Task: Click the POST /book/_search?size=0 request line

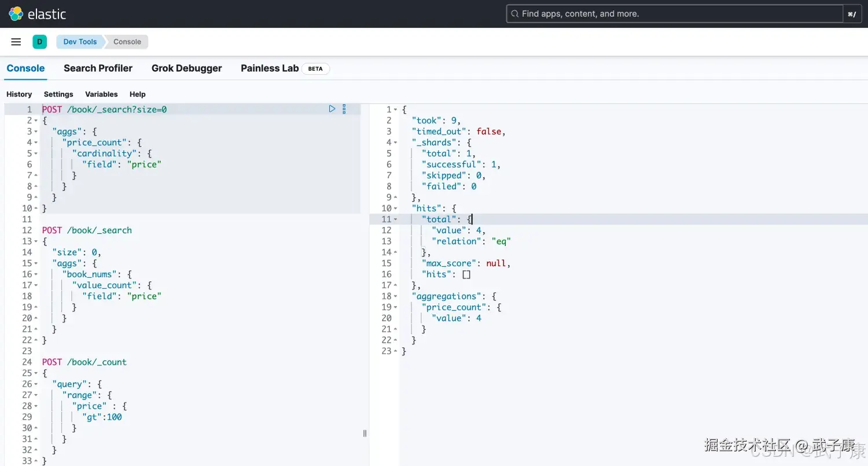Action: click(x=104, y=109)
